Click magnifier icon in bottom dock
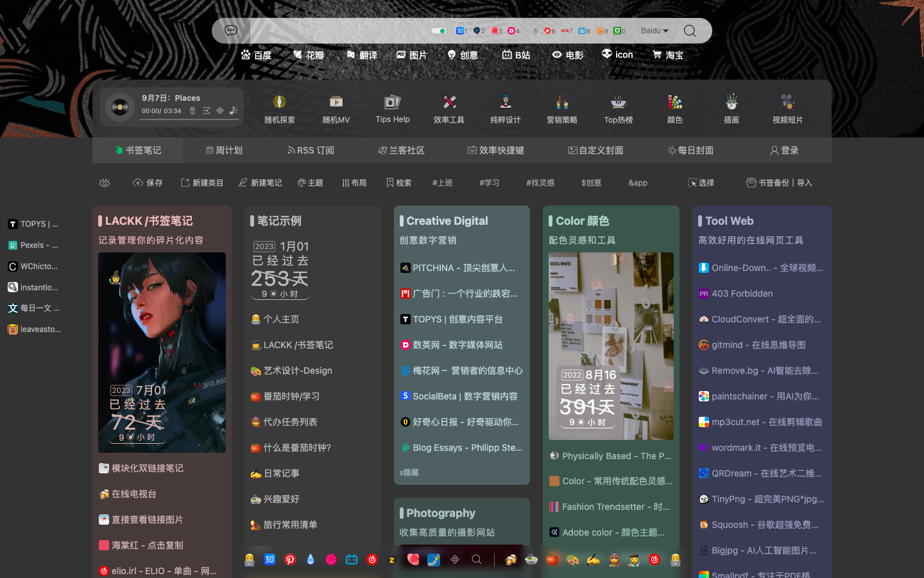Screen dimensions: 924x578 [x=477, y=559]
